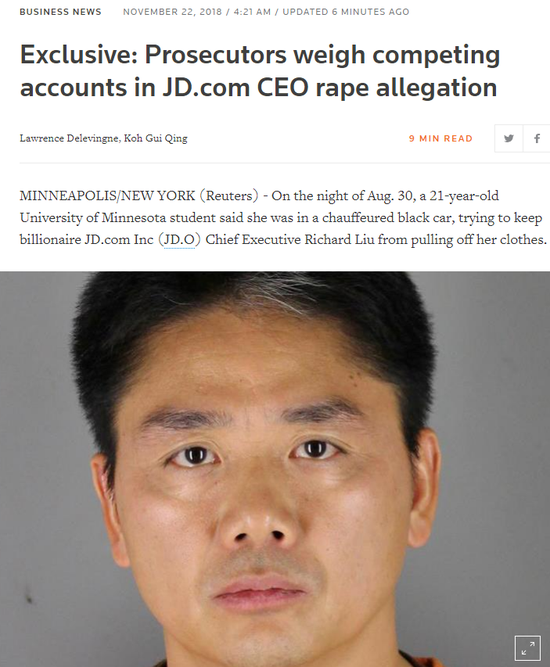
Task: Click the headline line "accounts in JD.com CEO rape allegation"
Action: tap(258, 88)
